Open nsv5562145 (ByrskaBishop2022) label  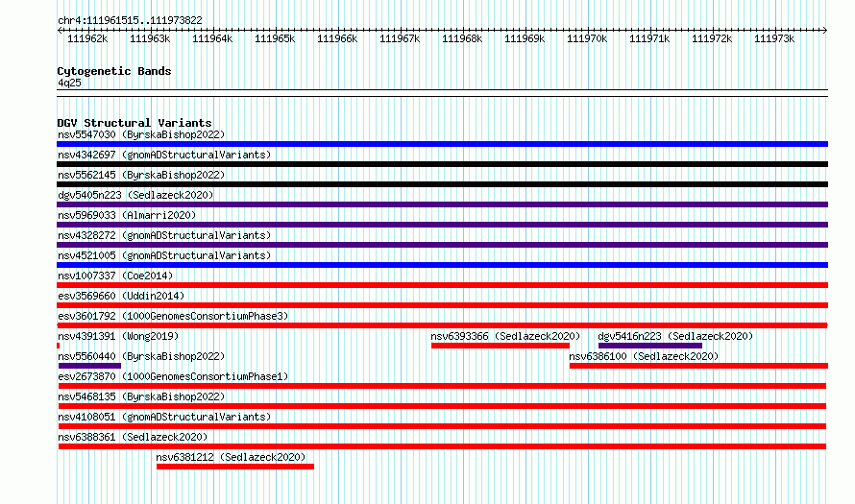click(141, 175)
